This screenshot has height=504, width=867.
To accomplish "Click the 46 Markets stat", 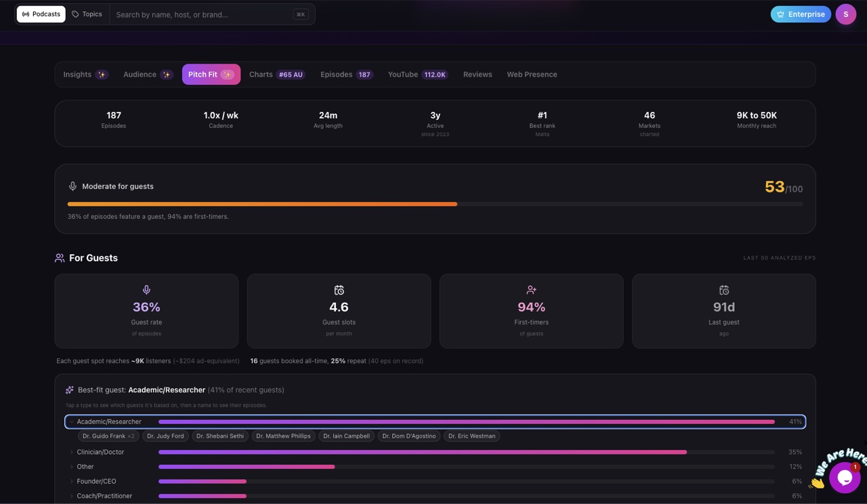I will (650, 124).
